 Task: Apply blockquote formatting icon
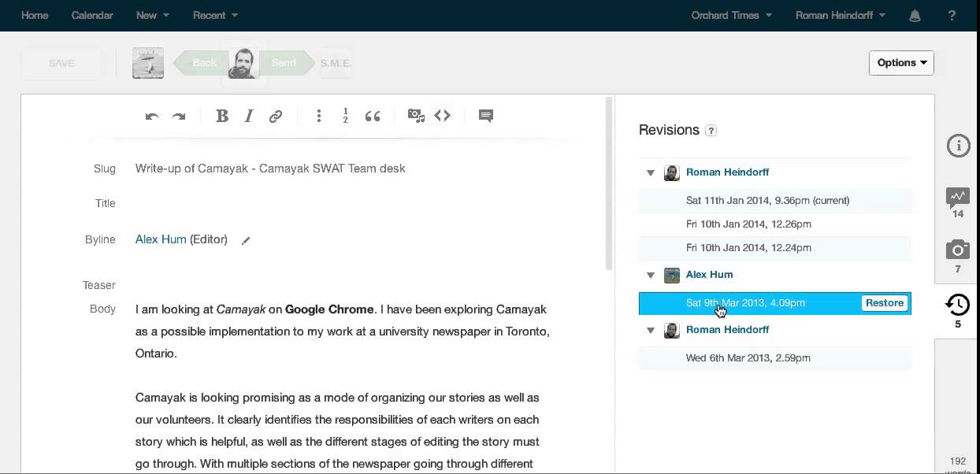coord(373,117)
